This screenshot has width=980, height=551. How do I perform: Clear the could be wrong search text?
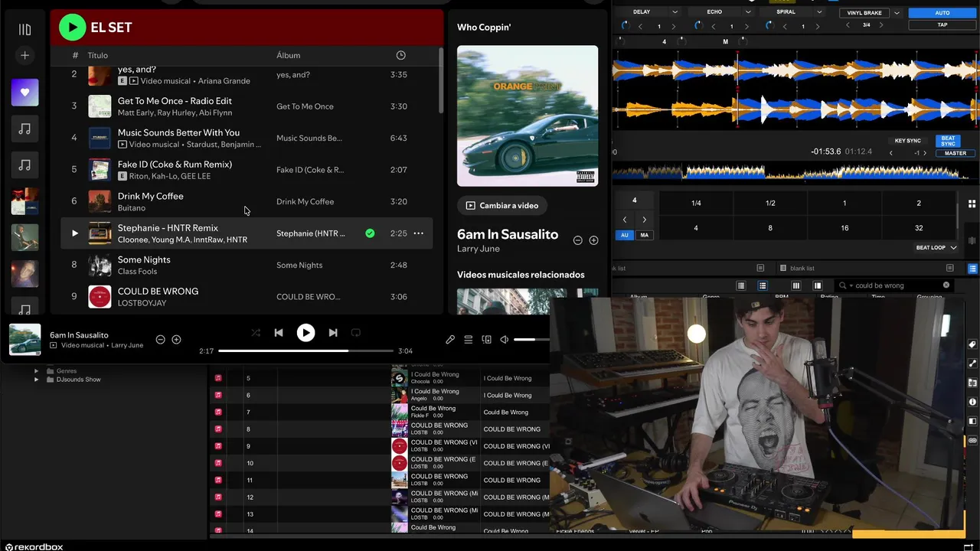tap(946, 285)
